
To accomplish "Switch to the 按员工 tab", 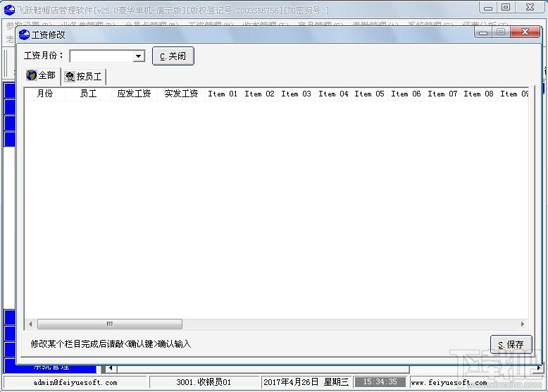I will [84, 77].
